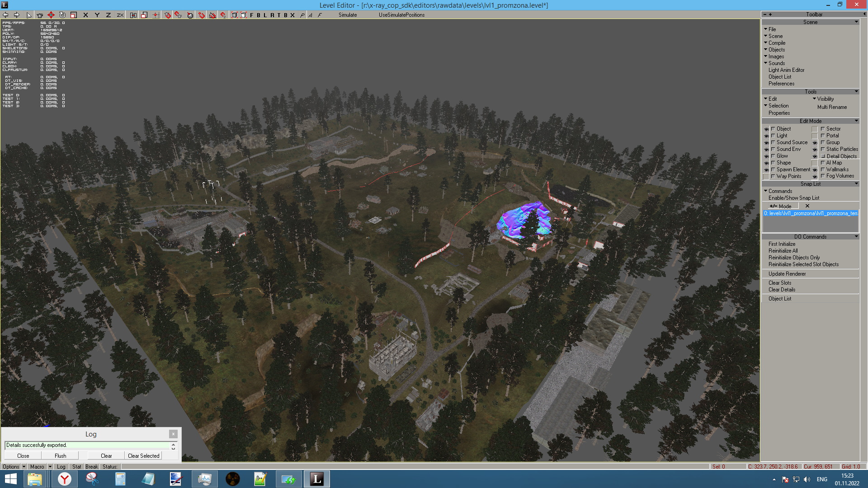The width and height of the screenshot is (868, 488).
Task: Click the undo arrow in the toolbar
Action: pos(6,15)
